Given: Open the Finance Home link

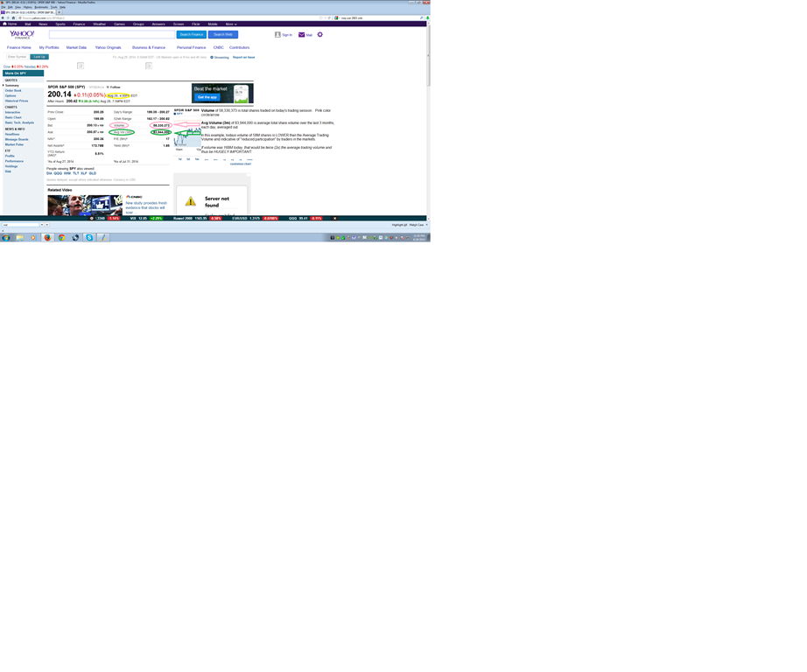Looking at the screenshot, I should 19,47.
